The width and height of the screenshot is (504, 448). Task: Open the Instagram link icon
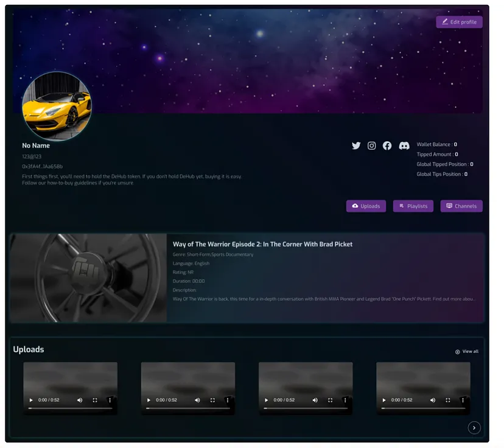pos(371,145)
